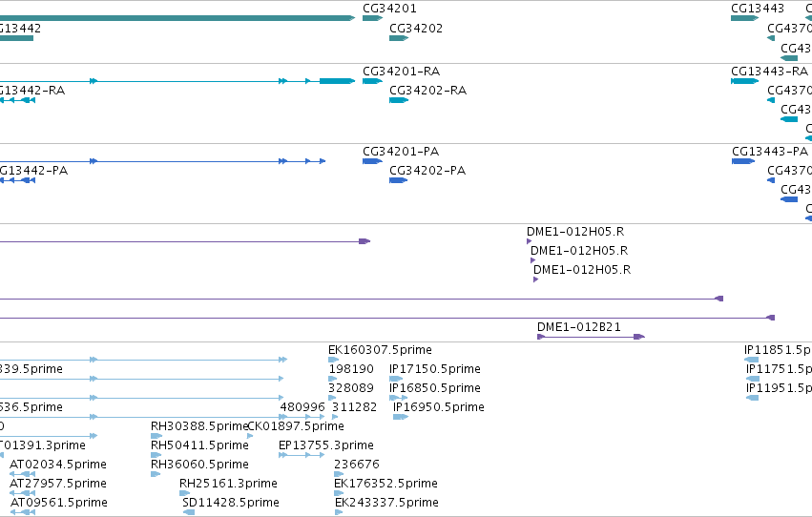Select the RH30388.5prime EST feature
The height and width of the screenshot is (517, 812).
[x=156, y=436]
